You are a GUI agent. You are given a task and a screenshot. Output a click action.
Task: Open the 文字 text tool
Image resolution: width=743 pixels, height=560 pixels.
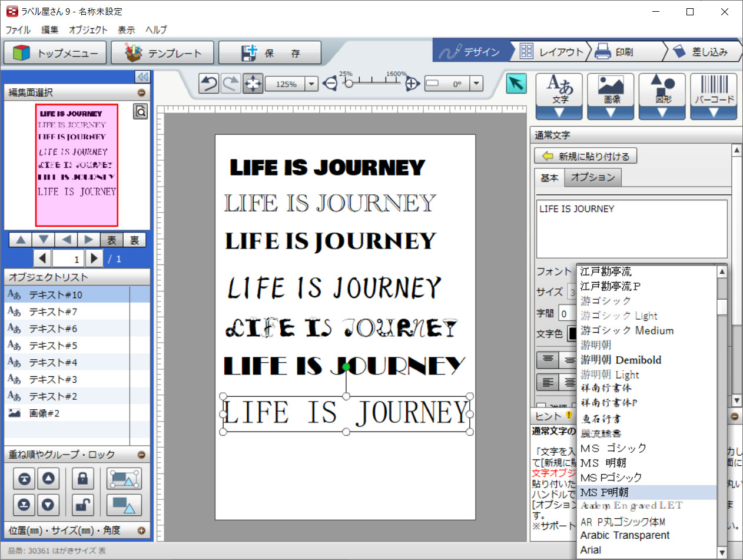(x=559, y=97)
